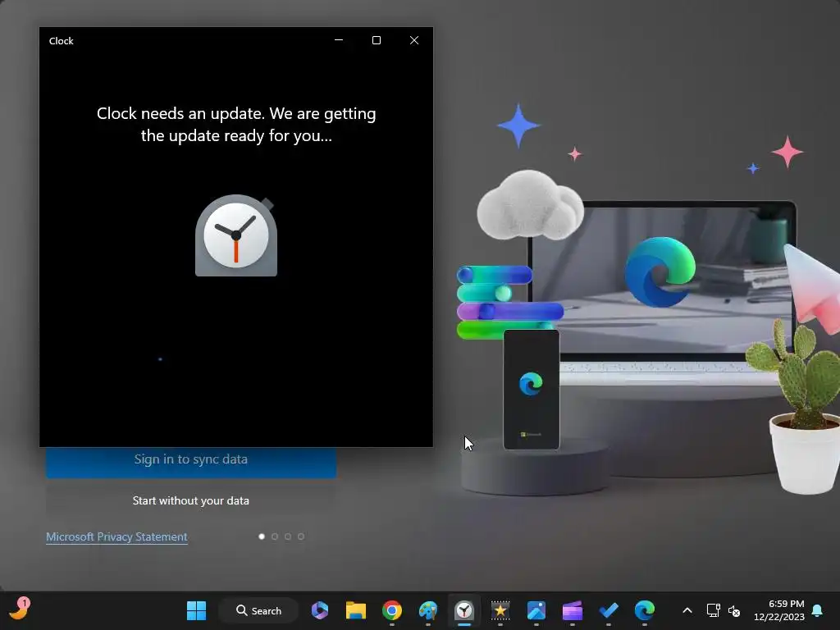Click the taskbar Search box
840x630 pixels.
pos(258,610)
